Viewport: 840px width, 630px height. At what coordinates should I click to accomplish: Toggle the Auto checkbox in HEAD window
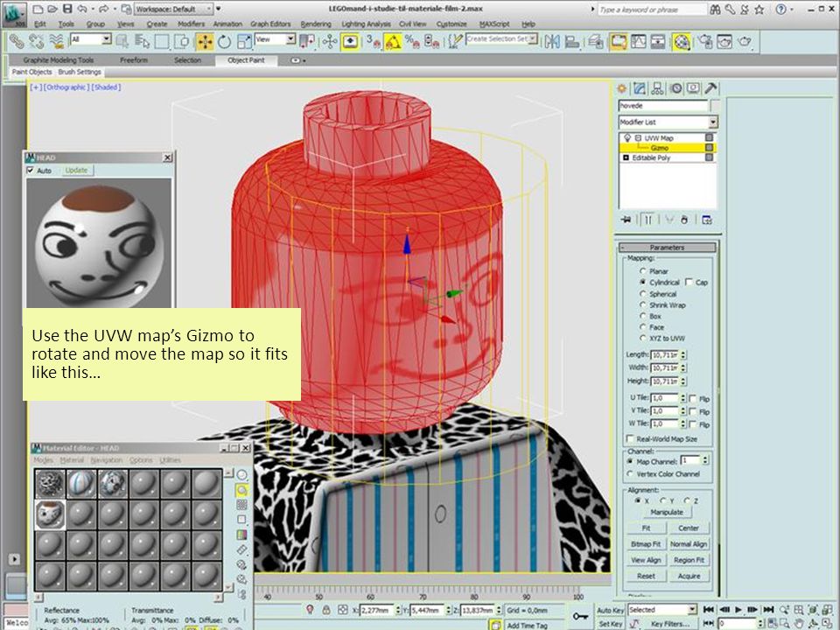tap(31, 171)
